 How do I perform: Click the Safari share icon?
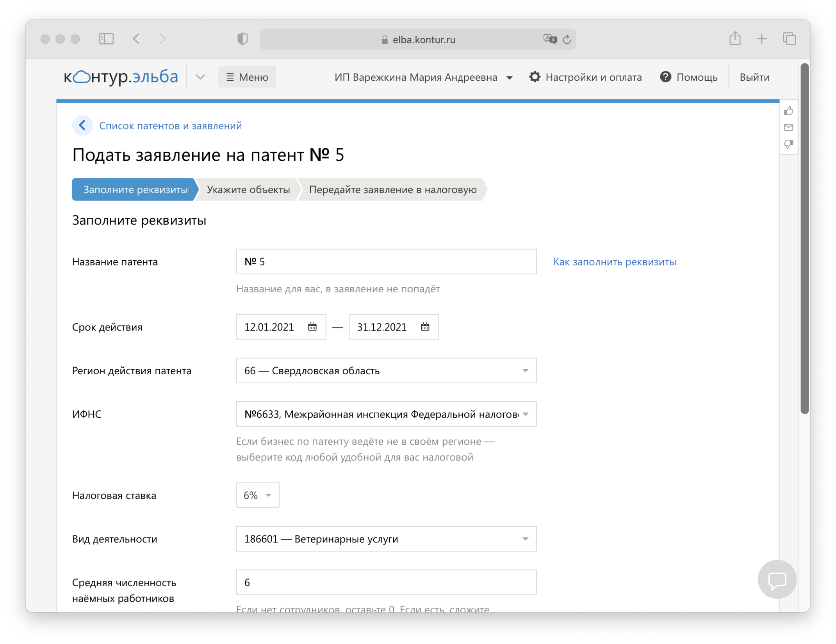click(x=735, y=38)
